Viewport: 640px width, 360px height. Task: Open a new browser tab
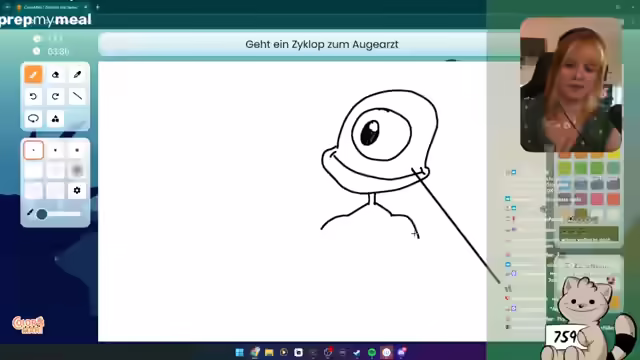(x=98, y=7)
